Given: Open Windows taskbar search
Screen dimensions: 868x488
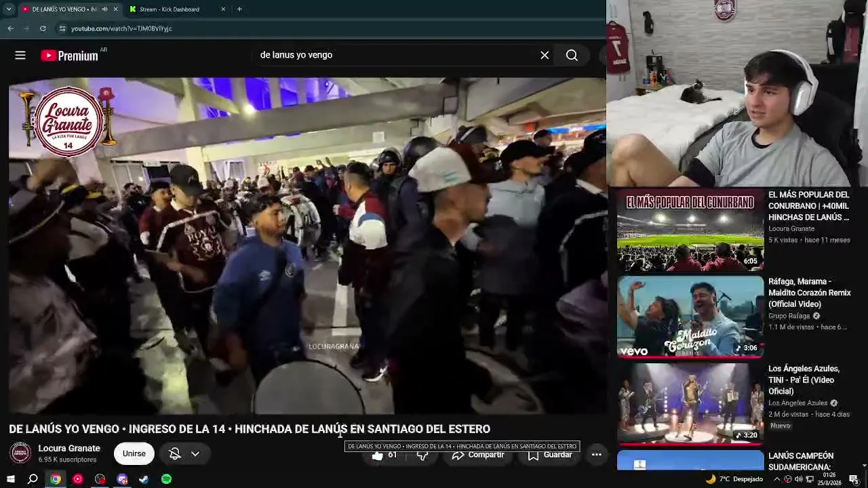Looking at the screenshot, I should (33, 479).
